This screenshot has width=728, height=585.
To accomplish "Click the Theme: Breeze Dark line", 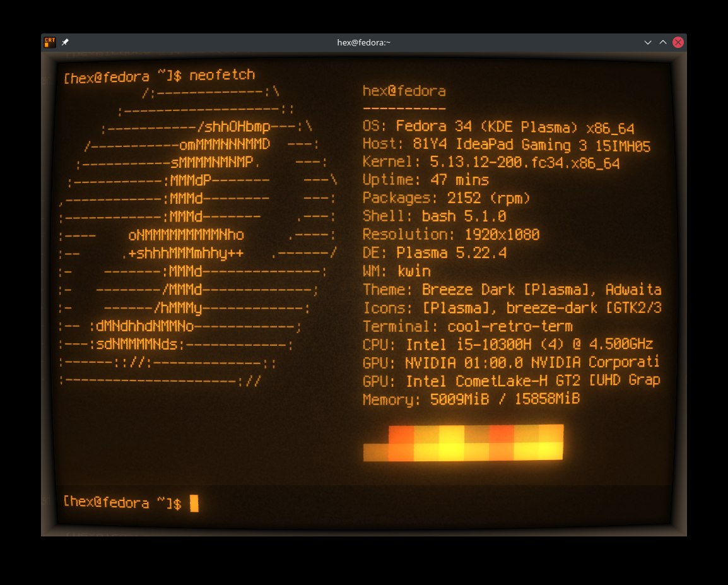I will pyautogui.click(x=512, y=290).
